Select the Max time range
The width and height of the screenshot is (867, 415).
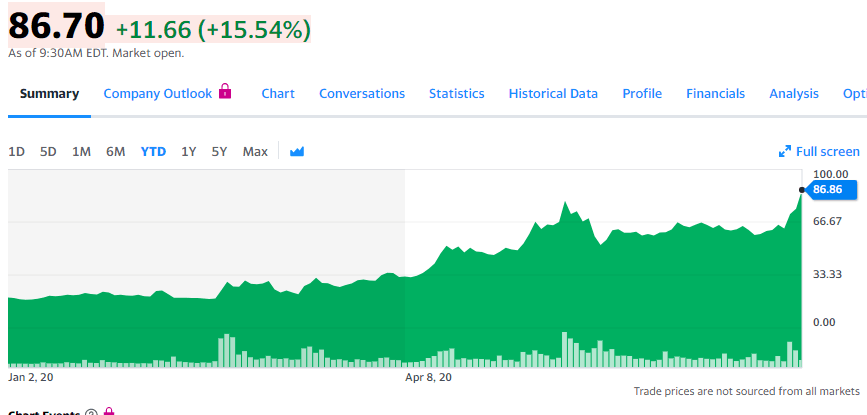[255, 152]
